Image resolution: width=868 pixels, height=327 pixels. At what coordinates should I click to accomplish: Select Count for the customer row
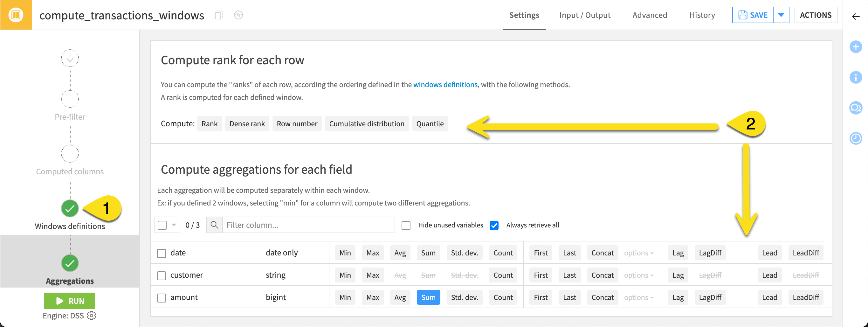coord(503,275)
